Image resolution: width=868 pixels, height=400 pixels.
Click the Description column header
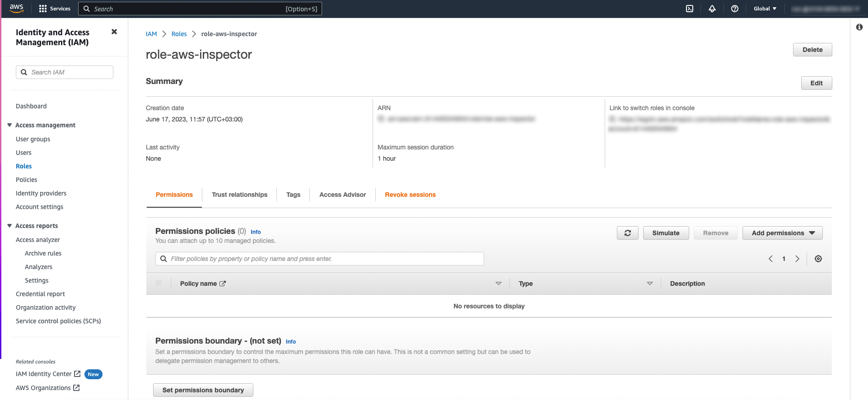coord(687,284)
